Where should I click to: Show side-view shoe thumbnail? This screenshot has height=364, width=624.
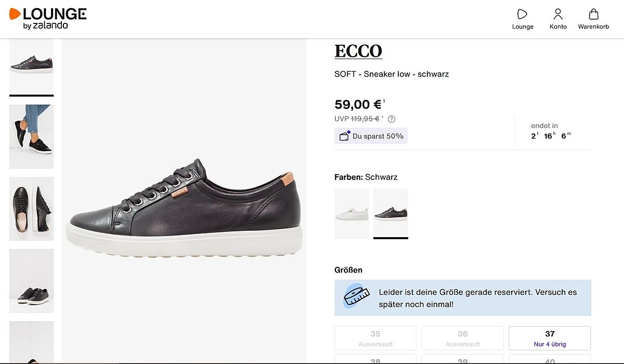(x=31, y=66)
